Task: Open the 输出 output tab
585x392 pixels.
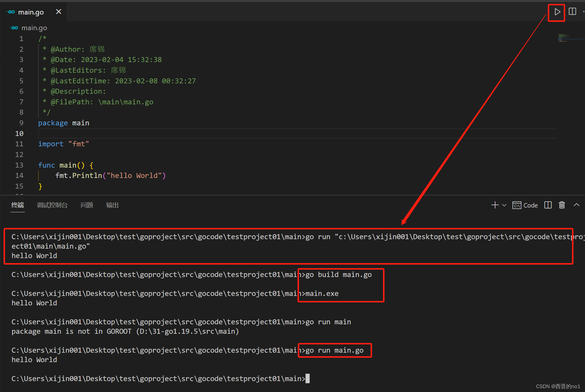Action: tap(112, 205)
